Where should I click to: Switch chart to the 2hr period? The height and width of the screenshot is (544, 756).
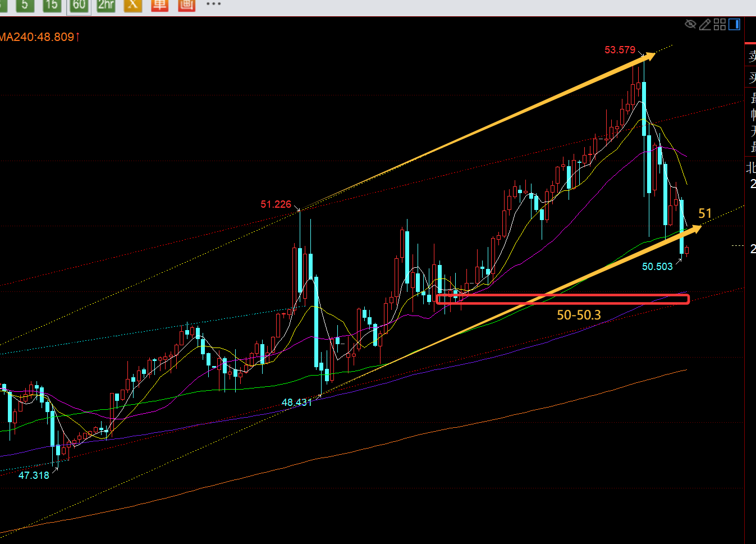coord(106,5)
